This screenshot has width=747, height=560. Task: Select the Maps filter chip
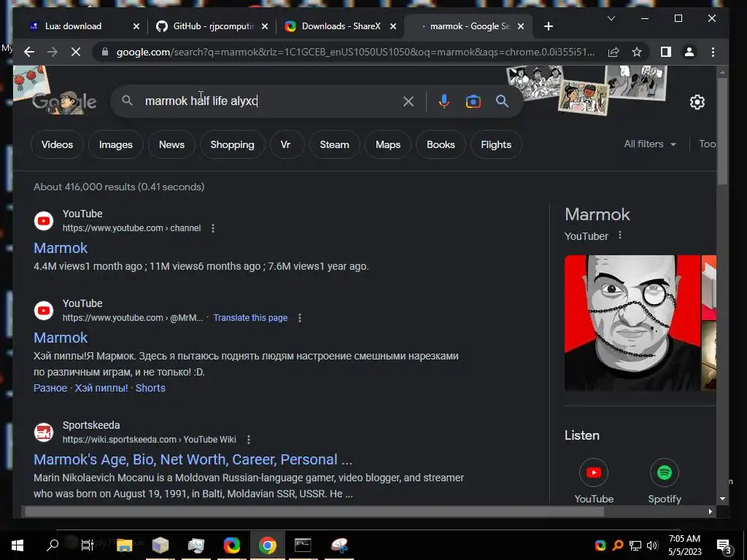(388, 144)
